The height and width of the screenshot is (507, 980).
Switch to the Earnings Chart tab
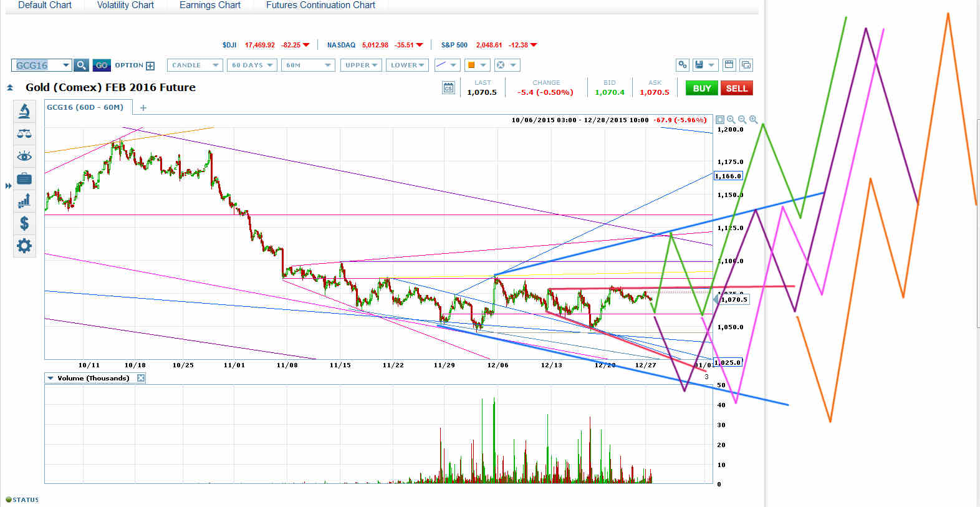tap(210, 5)
